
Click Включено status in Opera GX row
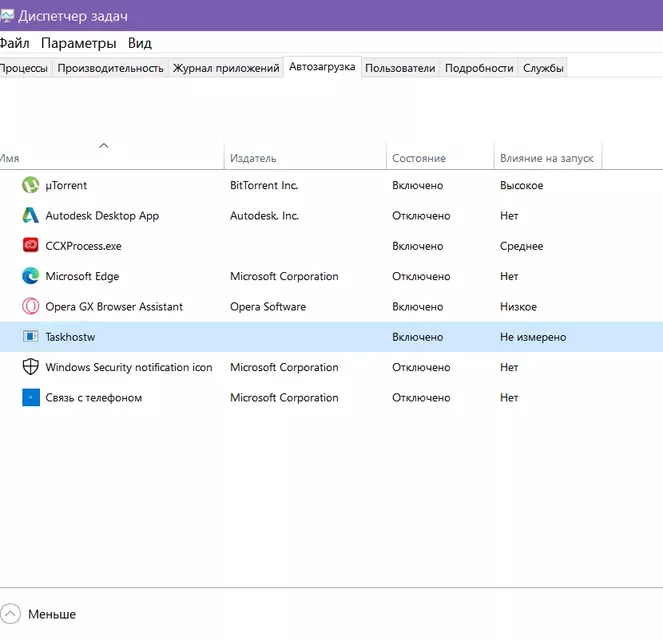click(x=418, y=306)
